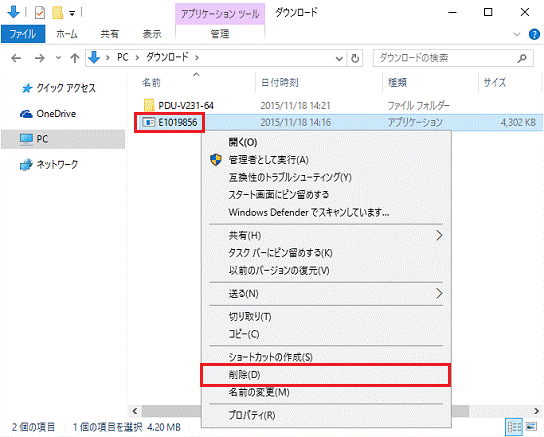Click the ファイル フォルダー type cell
The width and height of the screenshot is (544, 437).
[418, 105]
